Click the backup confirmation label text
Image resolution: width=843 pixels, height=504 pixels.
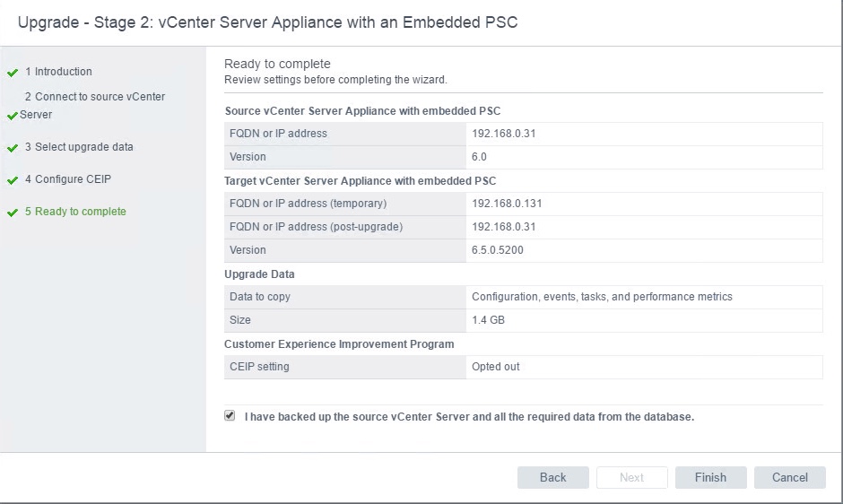click(x=469, y=417)
